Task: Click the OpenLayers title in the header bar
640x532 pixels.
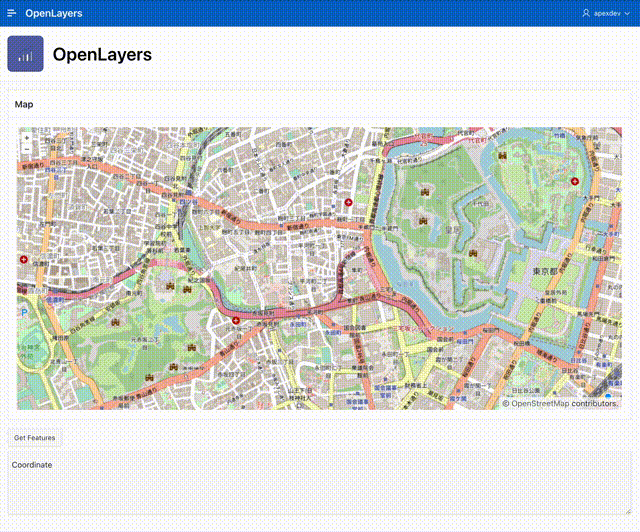Action: tap(53, 13)
